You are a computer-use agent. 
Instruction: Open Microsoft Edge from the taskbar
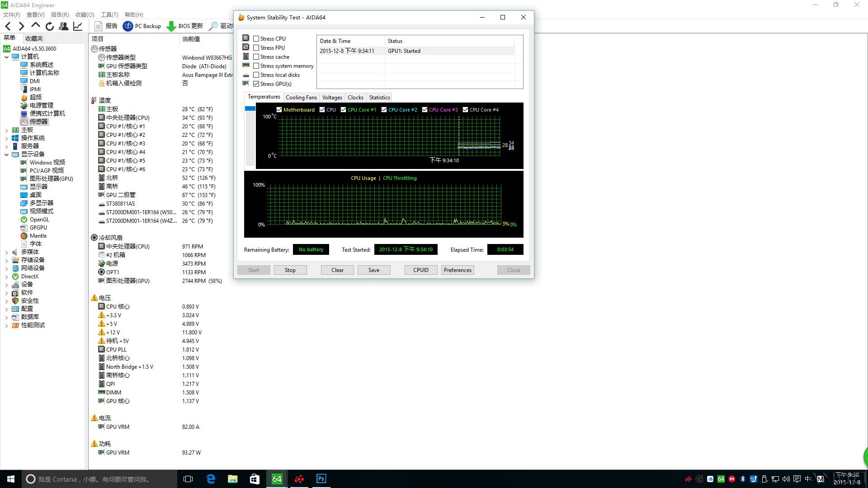coord(211,479)
